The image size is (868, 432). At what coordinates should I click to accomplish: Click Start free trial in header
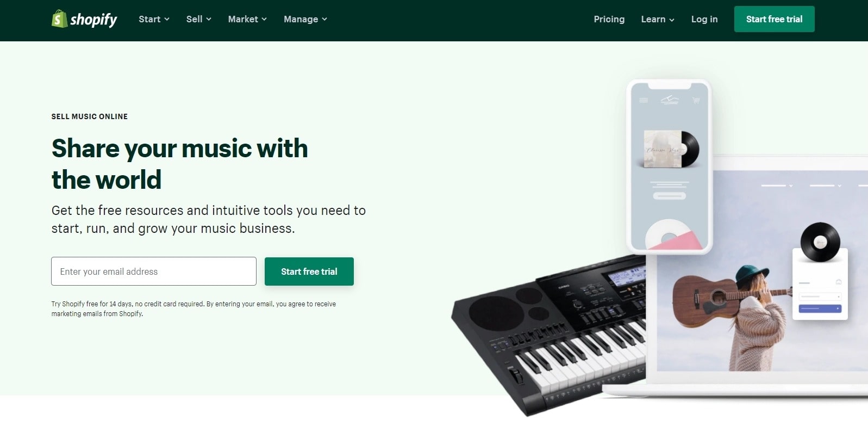pos(774,19)
